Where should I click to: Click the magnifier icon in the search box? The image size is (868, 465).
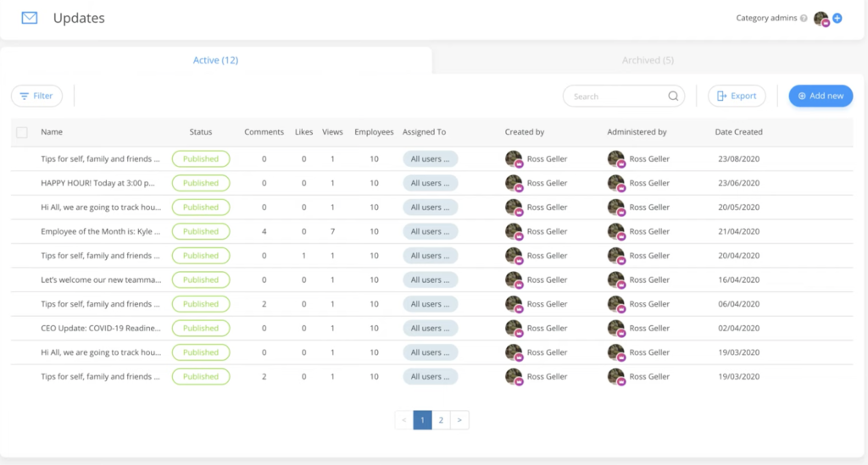pos(674,97)
